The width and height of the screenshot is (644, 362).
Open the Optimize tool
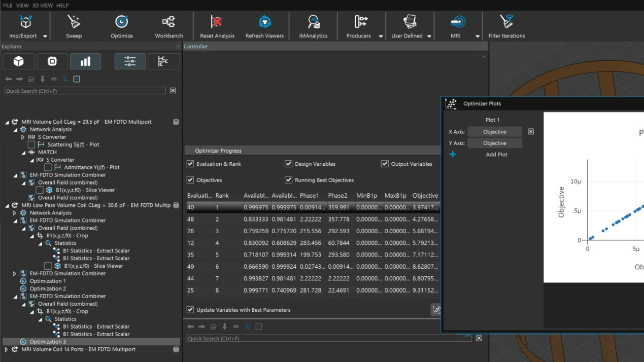121,22
